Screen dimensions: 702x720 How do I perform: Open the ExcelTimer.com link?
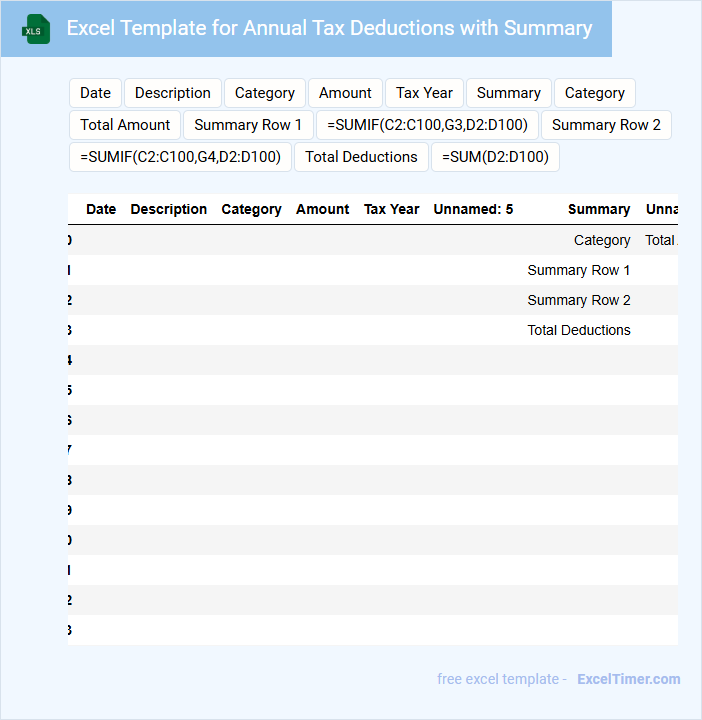click(628, 679)
